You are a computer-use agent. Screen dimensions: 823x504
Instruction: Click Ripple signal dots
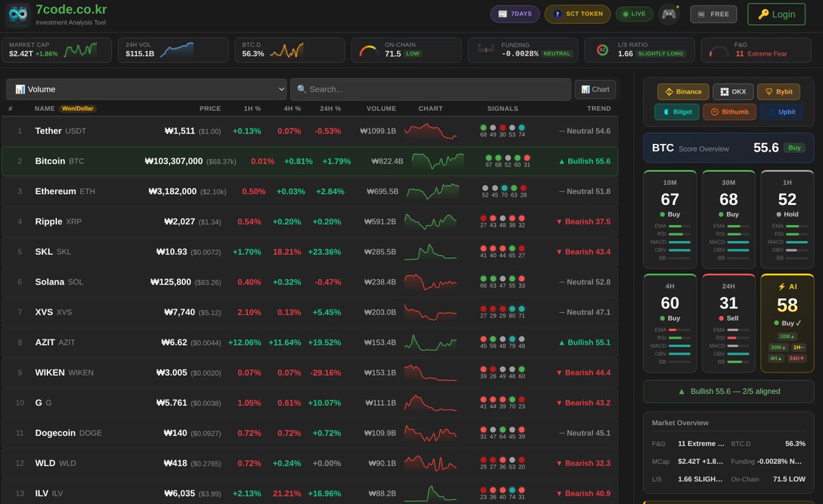[503, 221]
